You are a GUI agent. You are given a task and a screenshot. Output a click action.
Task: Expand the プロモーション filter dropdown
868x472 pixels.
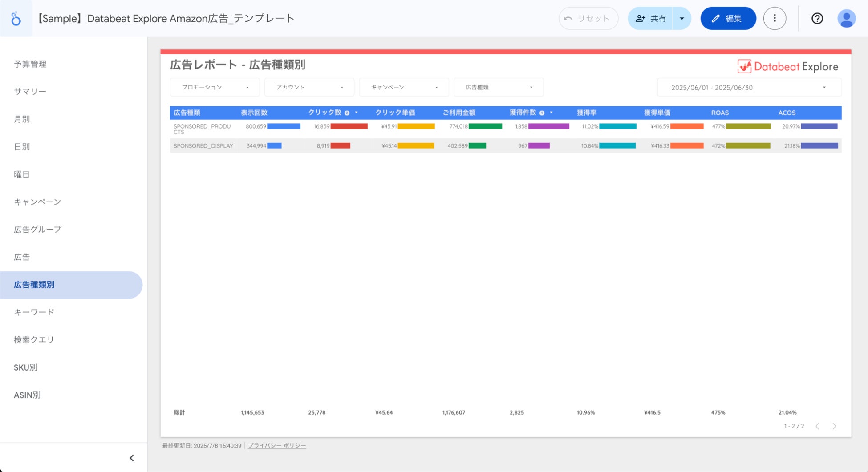215,87
